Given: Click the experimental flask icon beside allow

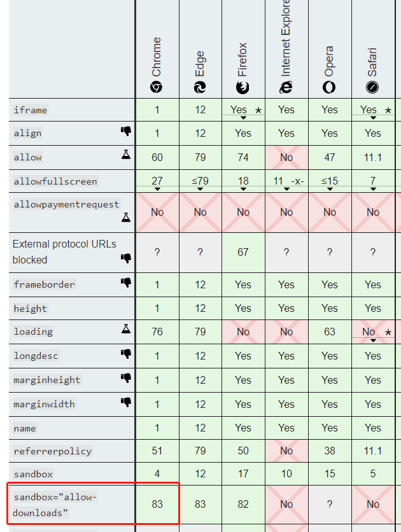Looking at the screenshot, I should click(126, 155).
